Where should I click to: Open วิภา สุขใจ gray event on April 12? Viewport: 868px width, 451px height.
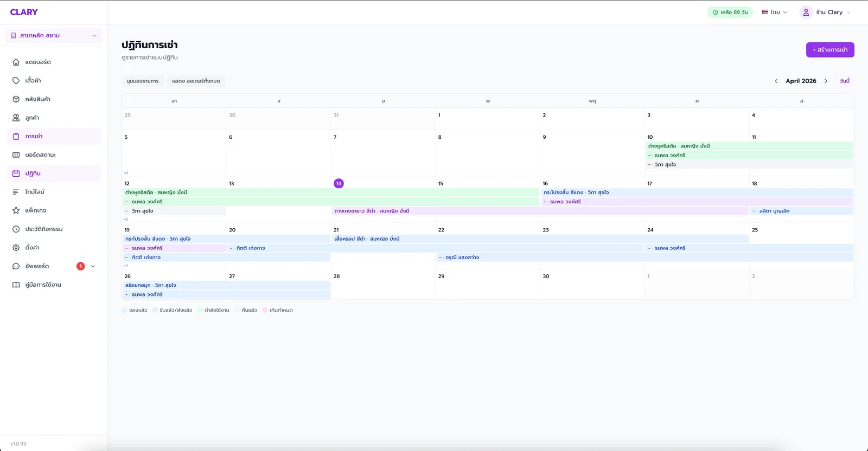(x=174, y=211)
